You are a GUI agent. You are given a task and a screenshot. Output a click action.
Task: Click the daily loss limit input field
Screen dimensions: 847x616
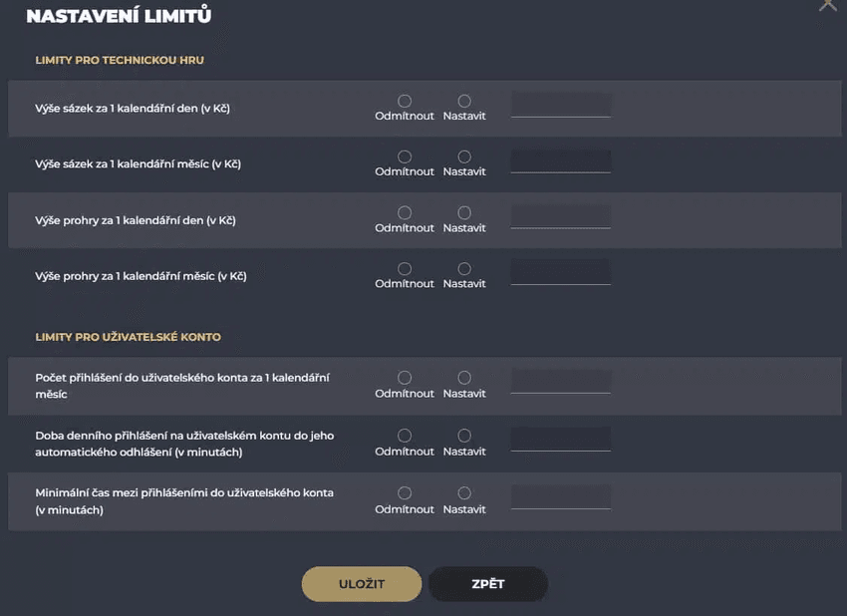click(560, 217)
